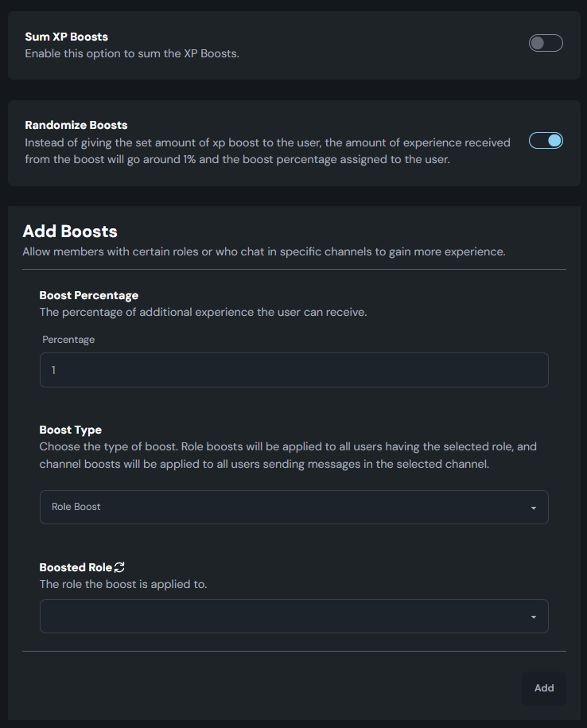587x728 pixels.
Task: Click the Boosted Role dropdown caret arrow
Action: (534, 617)
